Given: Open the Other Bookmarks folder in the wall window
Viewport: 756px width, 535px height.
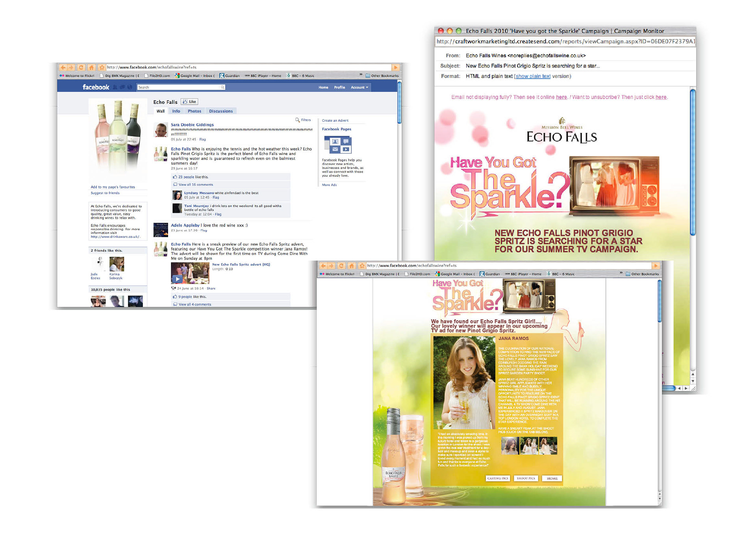Looking at the screenshot, I should coord(382,76).
